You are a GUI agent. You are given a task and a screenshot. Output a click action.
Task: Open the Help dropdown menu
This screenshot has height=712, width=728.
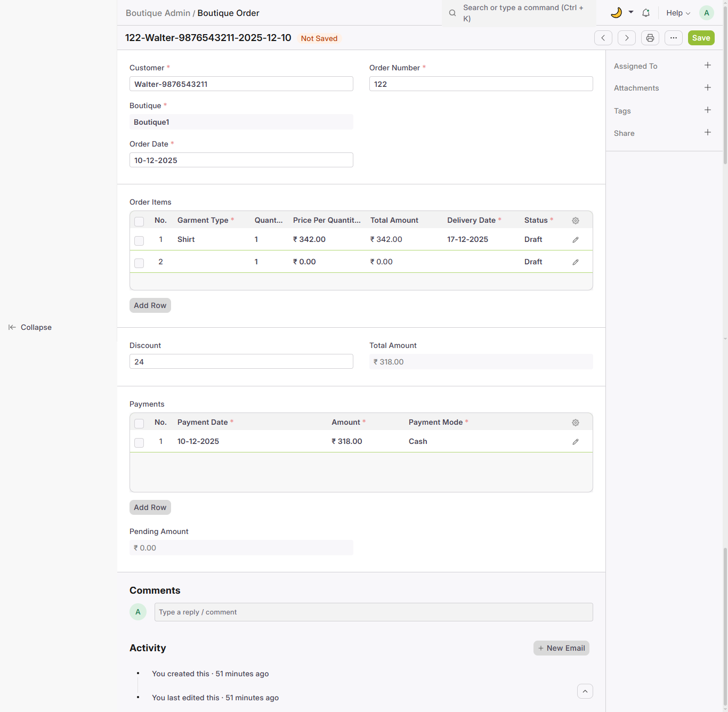tap(678, 13)
